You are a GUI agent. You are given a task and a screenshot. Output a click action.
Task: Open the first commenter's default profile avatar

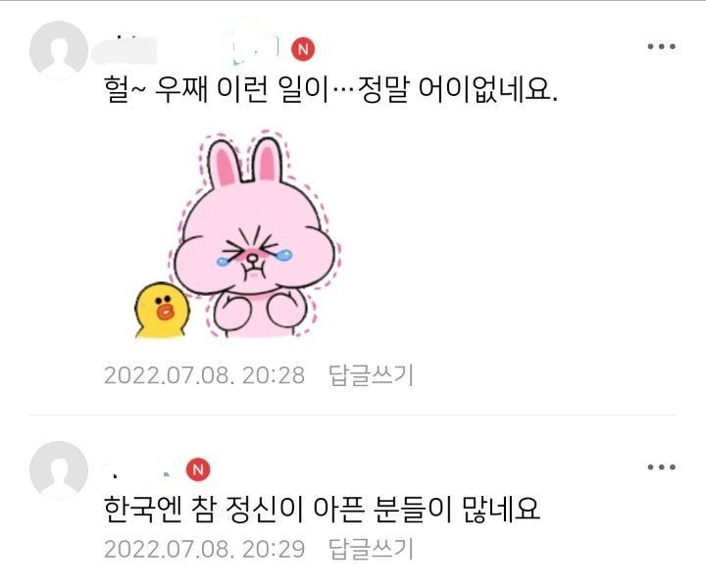click(x=59, y=50)
